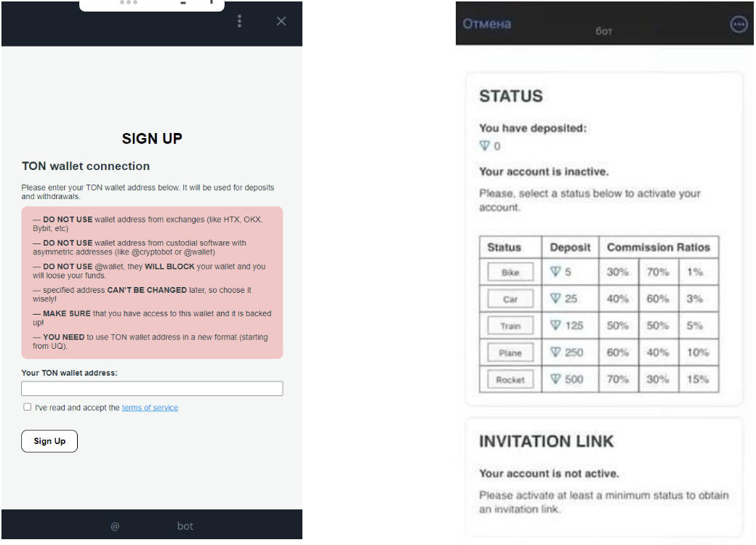
Task: Click the TON icon beside 125 deposit
Action: [555, 326]
